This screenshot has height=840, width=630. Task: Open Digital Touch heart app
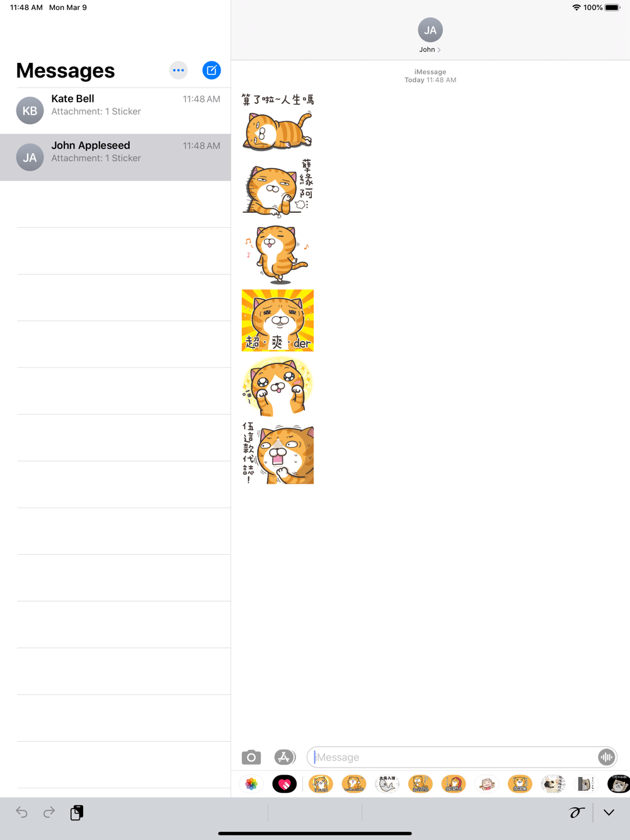pyautogui.click(x=285, y=784)
